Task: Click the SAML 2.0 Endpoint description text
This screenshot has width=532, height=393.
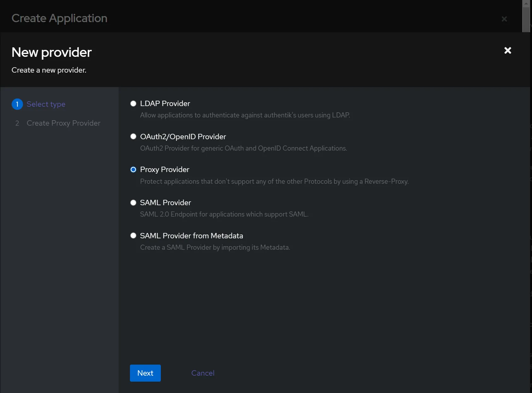Action: pos(224,214)
